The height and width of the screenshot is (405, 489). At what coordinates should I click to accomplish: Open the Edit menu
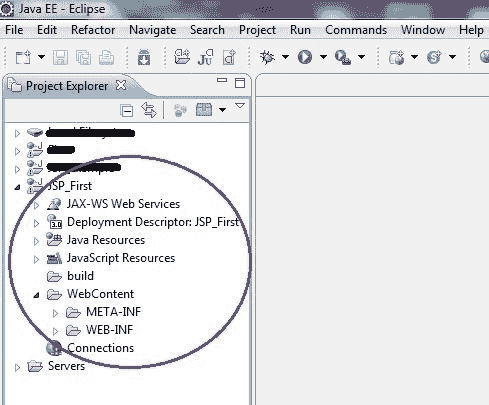click(47, 30)
